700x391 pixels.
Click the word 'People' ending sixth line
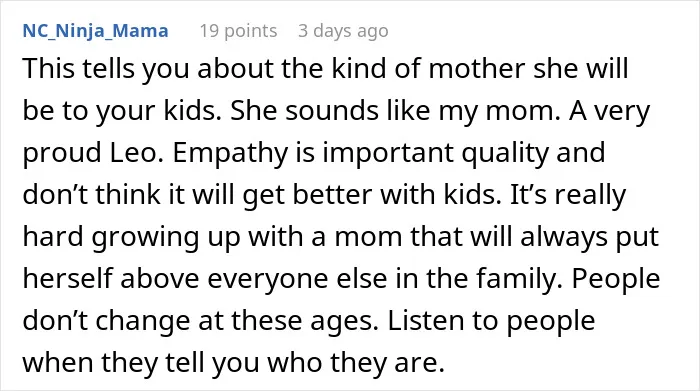[616, 279]
